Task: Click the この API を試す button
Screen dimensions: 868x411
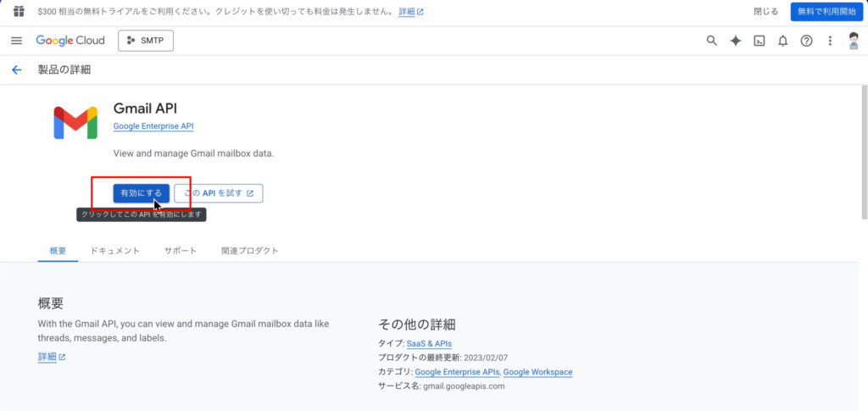Action: coord(219,193)
